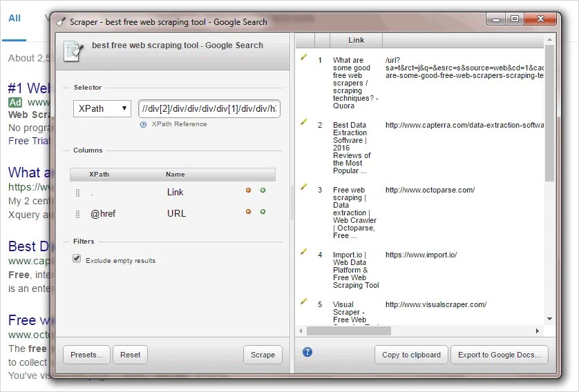Click the pencil icon for row 3
579x392 pixels.
click(x=303, y=187)
